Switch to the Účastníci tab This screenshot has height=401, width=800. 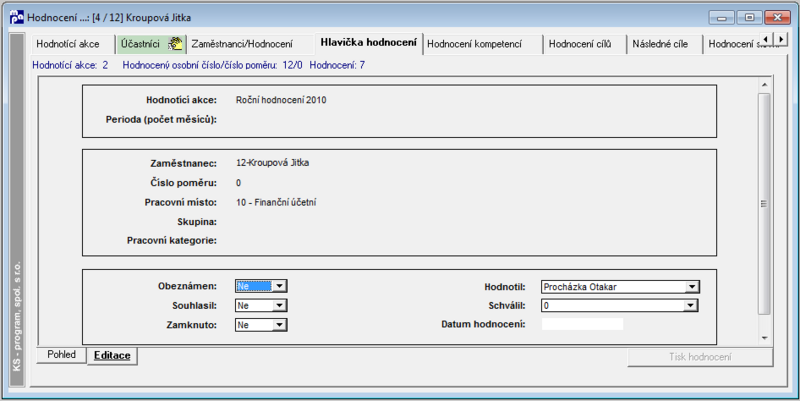tap(151, 44)
